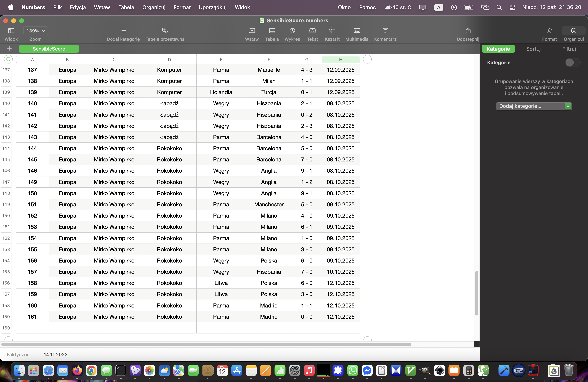Open the Multimedia toolbar item
This screenshot has height=382, width=588.
tap(357, 31)
